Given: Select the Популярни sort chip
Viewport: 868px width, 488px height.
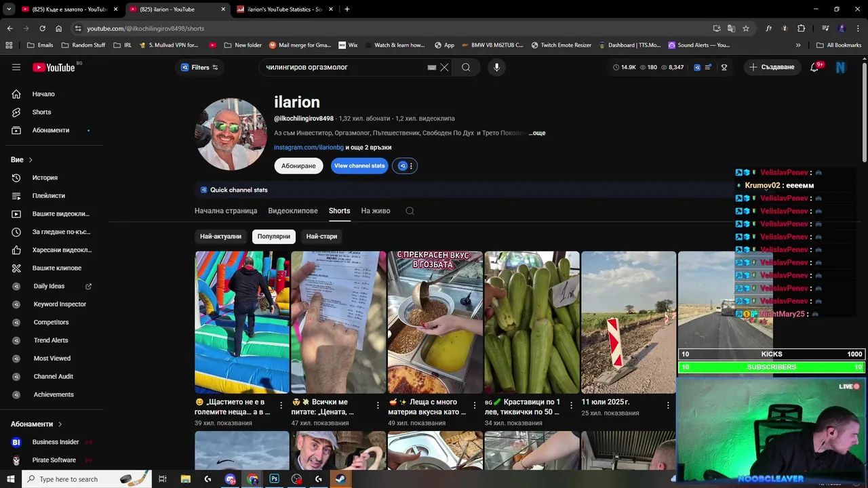Looking at the screenshot, I should pos(274,237).
